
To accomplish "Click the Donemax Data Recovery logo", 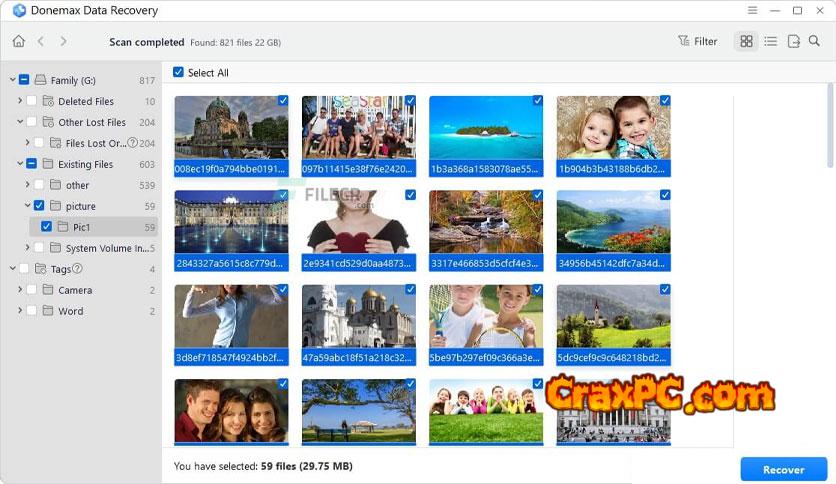I will pos(19,10).
